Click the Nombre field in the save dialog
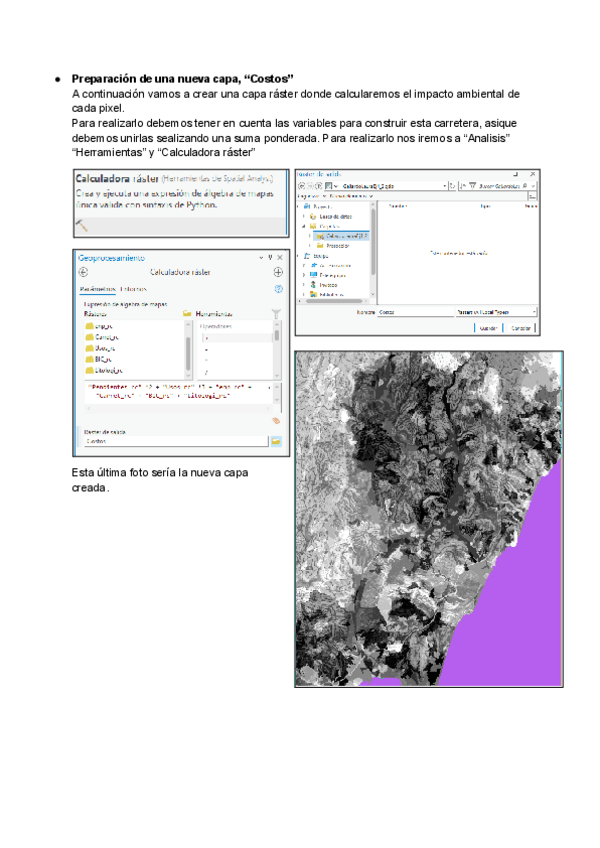The height and width of the screenshot is (848, 600). pyautogui.click(x=416, y=312)
